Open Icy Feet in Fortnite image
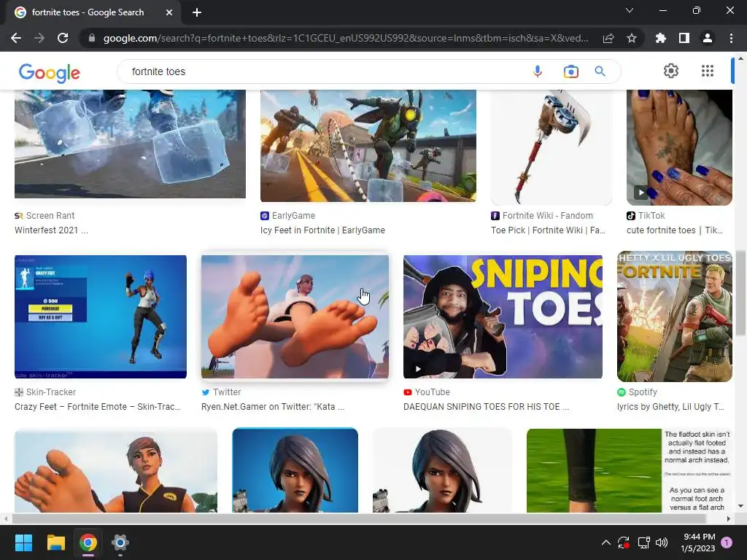This screenshot has height=560, width=747. tap(368, 146)
